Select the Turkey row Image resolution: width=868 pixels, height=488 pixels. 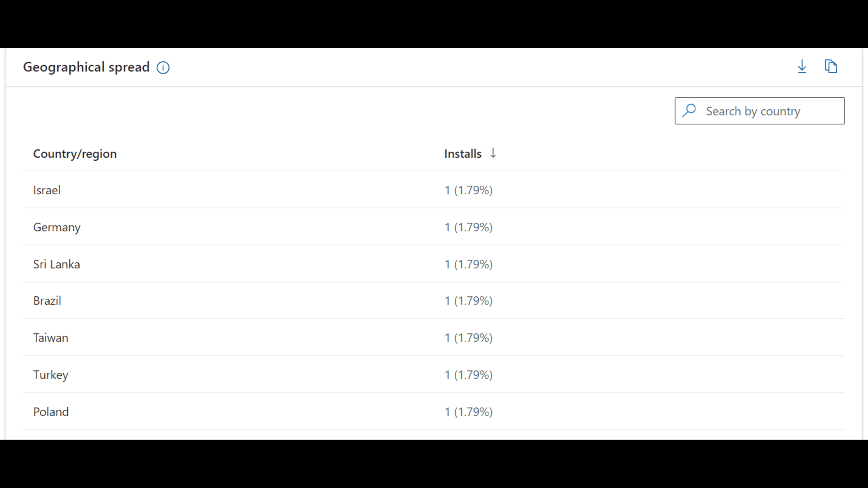434,375
